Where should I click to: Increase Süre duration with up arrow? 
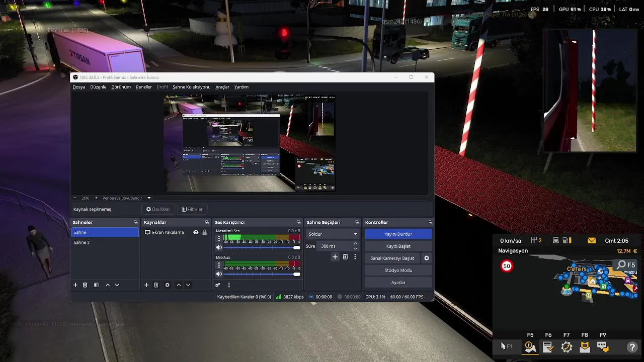tap(355, 244)
